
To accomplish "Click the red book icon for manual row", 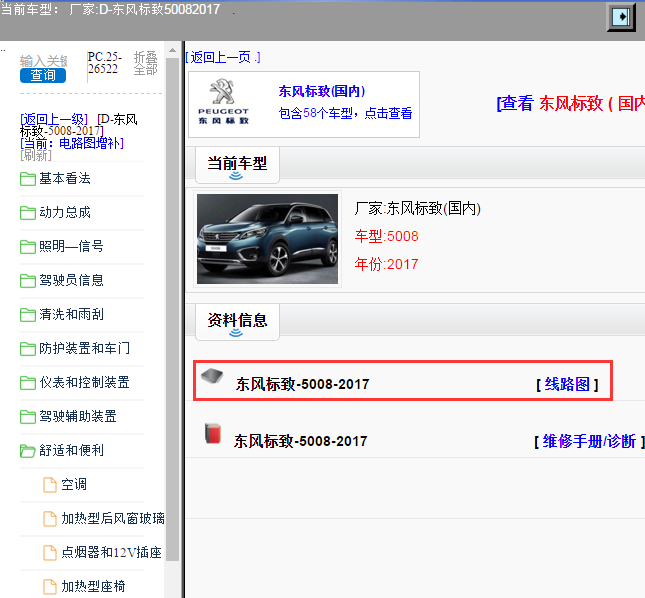I will click(x=213, y=434).
